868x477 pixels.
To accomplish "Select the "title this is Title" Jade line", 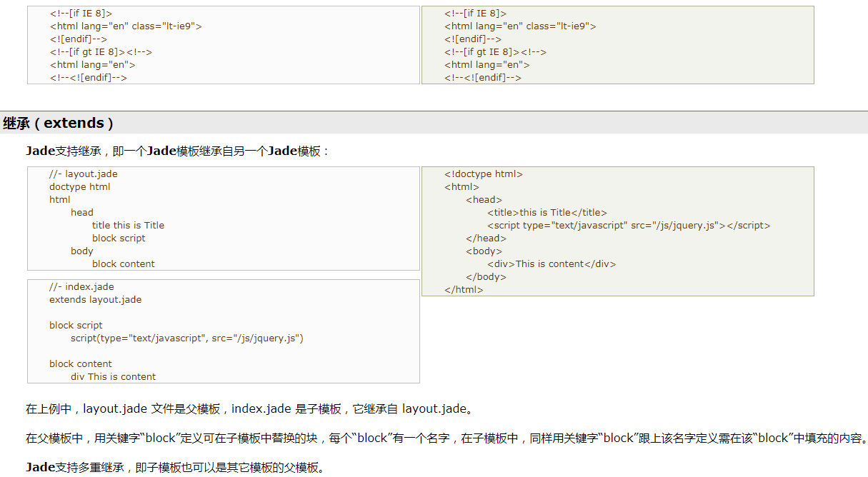I will pyautogui.click(x=128, y=225).
